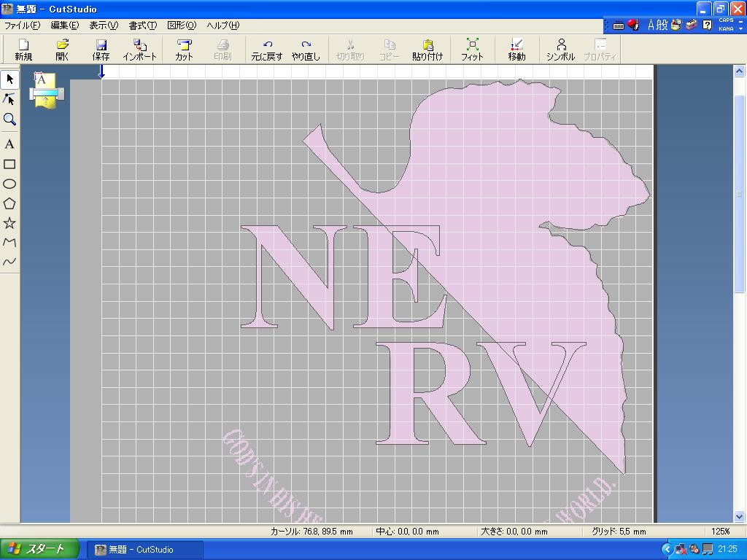Paste using 貼り付け icon
Screen dimensions: 747x560
pos(427,50)
